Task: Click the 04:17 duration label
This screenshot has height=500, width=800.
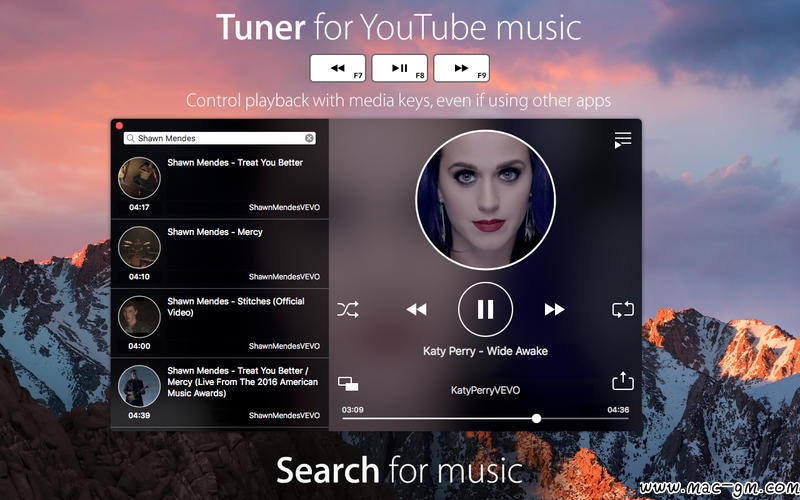Action: pos(139,207)
